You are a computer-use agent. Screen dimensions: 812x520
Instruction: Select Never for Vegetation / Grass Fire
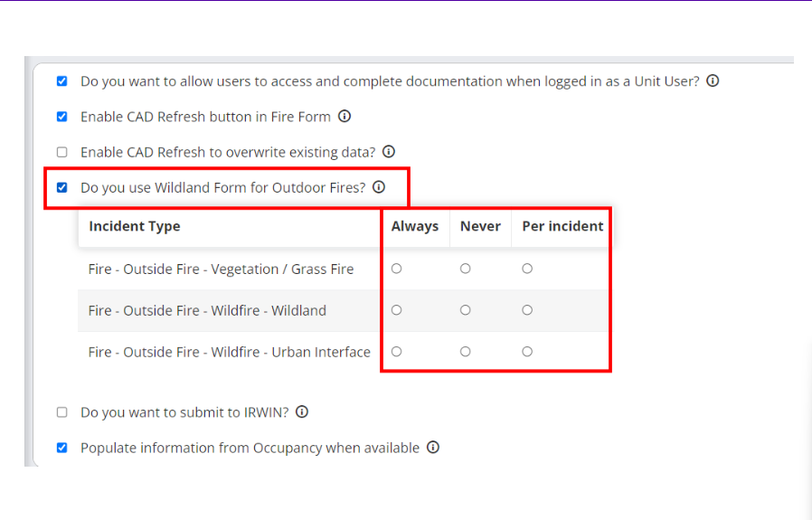coord(465,269)
